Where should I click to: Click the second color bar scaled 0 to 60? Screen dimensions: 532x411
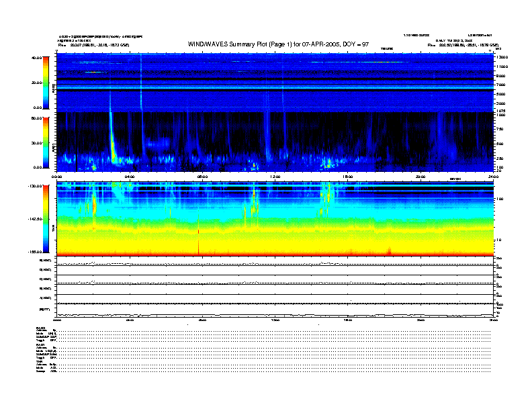(x=46, y=143)
